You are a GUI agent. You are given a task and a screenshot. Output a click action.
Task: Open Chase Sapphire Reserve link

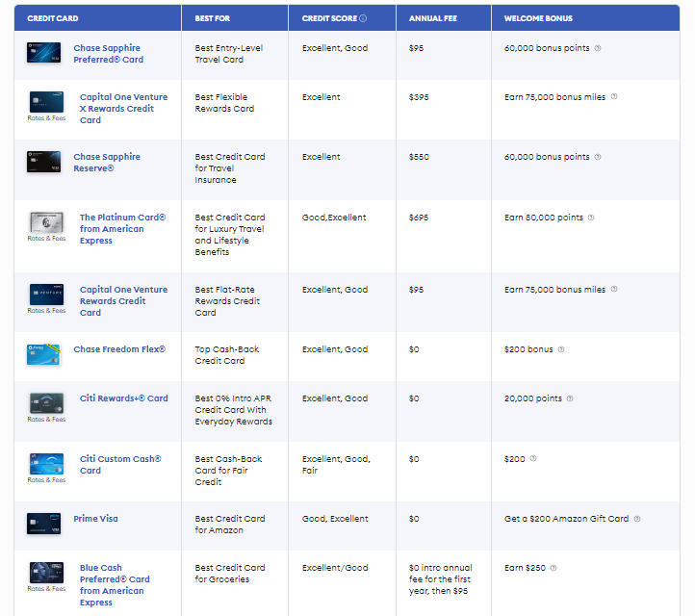[x=107, y=163]
